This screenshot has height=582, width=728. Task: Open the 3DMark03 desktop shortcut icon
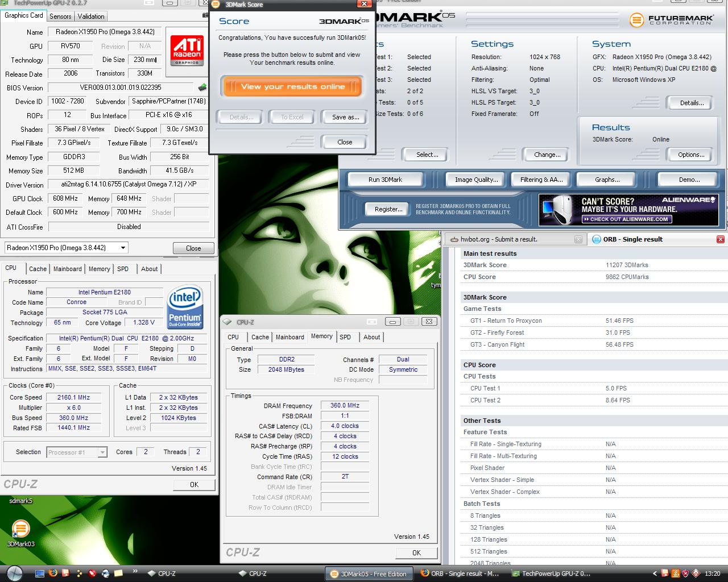tap(20, 529)
